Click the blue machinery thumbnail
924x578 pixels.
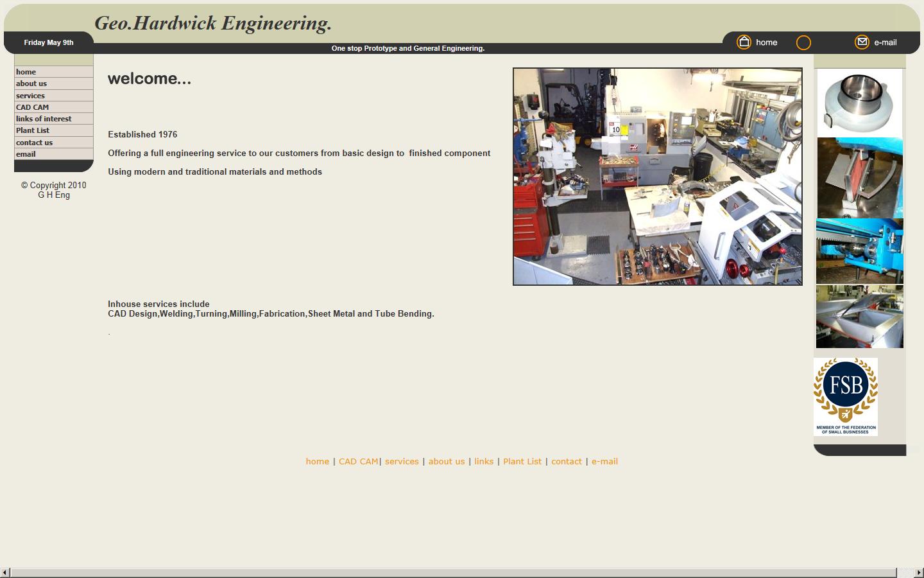coord(859,251)
